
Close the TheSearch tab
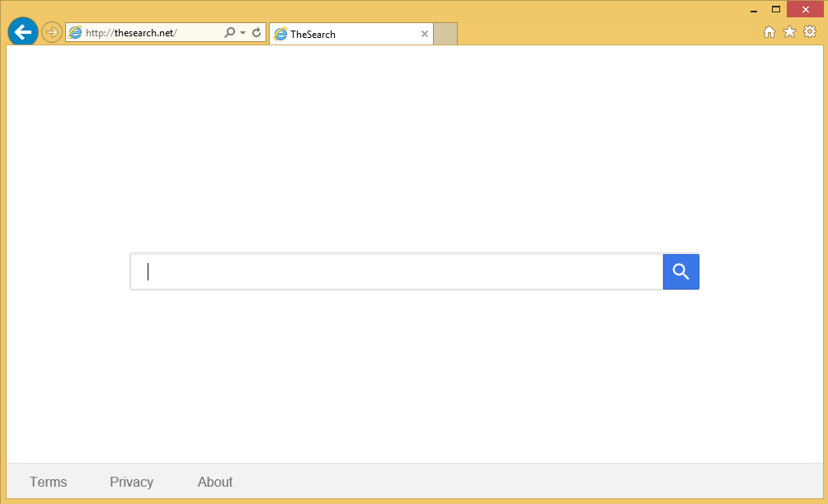pyautogui.click(x=425, y=34)
